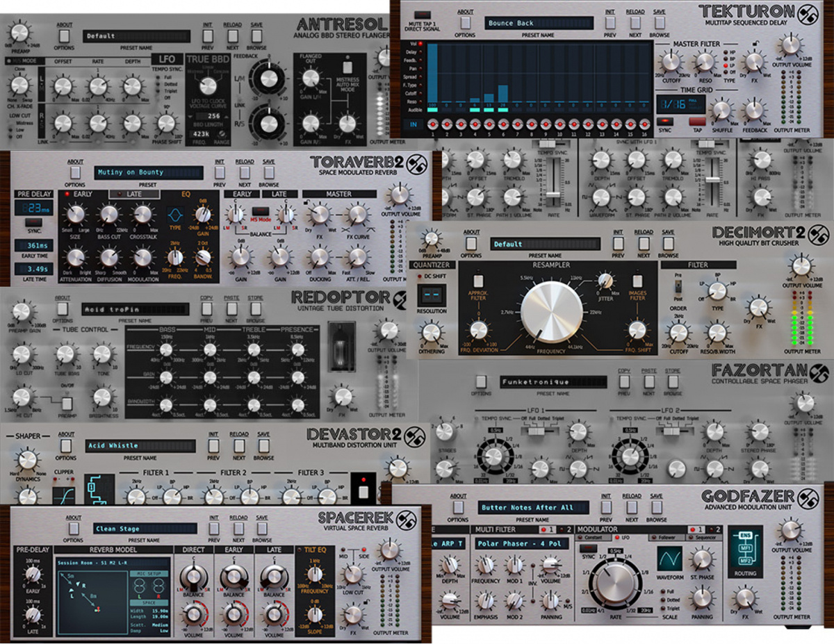Click the lock icon above Toraverb 2 master section

[306, 202]
